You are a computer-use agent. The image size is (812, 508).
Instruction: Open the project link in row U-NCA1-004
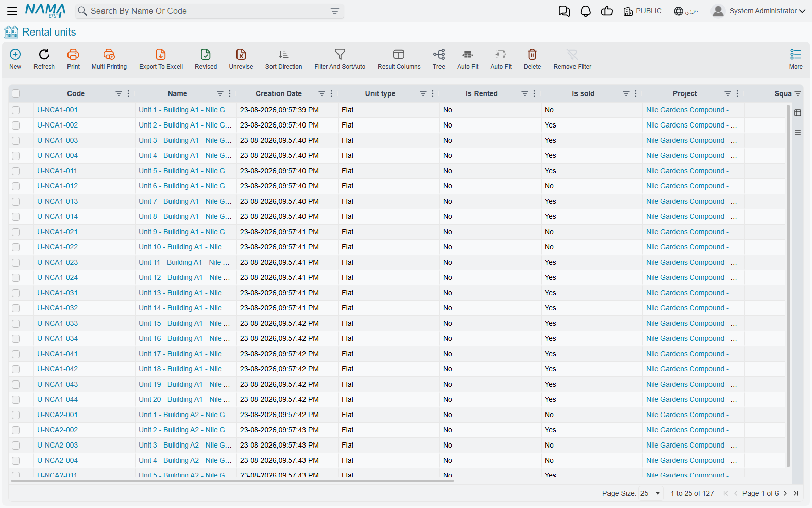coord(691,155)
